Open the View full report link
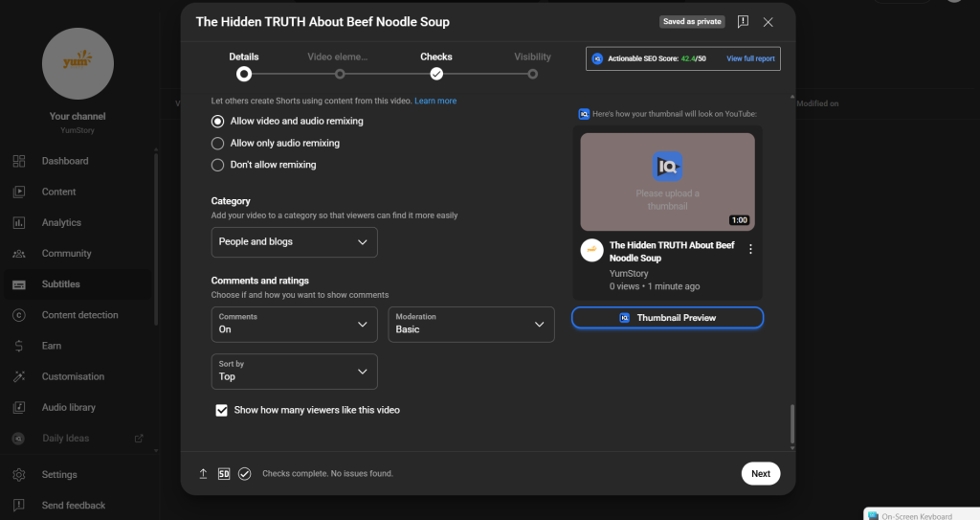Image resolution: width=980 pixels, height=520 pixels. coord(750,58)
